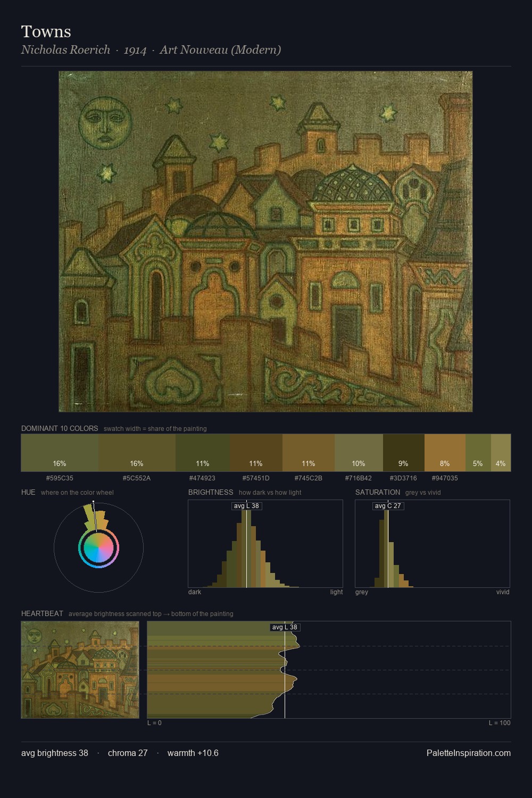Click the 'avg L 38' marker in heartbeat chart
Viewport: 532px width, 798px height.
[285, 627]
